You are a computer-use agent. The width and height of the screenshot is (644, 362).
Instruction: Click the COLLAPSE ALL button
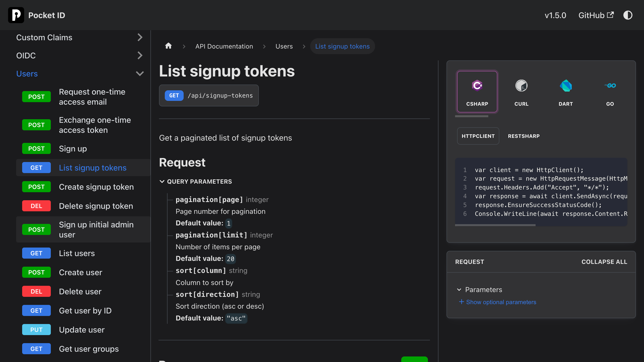[x=604, y=262]
